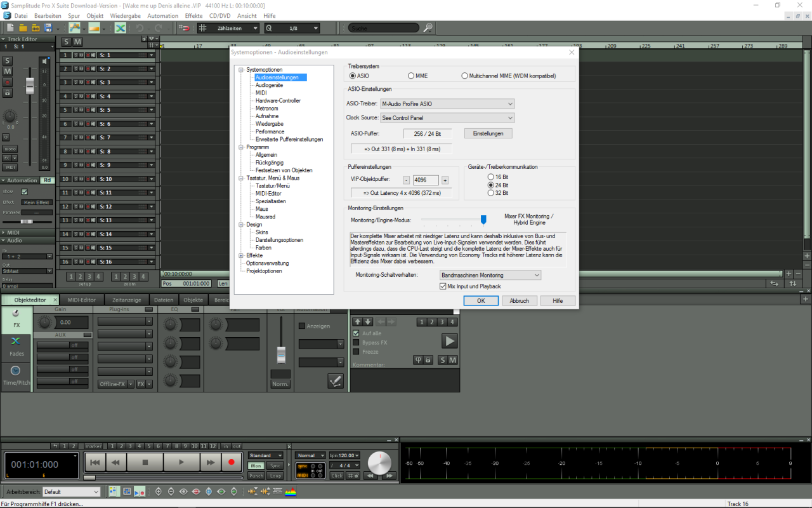Toggle Auf alle checkbox in Objekteditor
Screen dimensions: 812x508
(x=356, y=333)
